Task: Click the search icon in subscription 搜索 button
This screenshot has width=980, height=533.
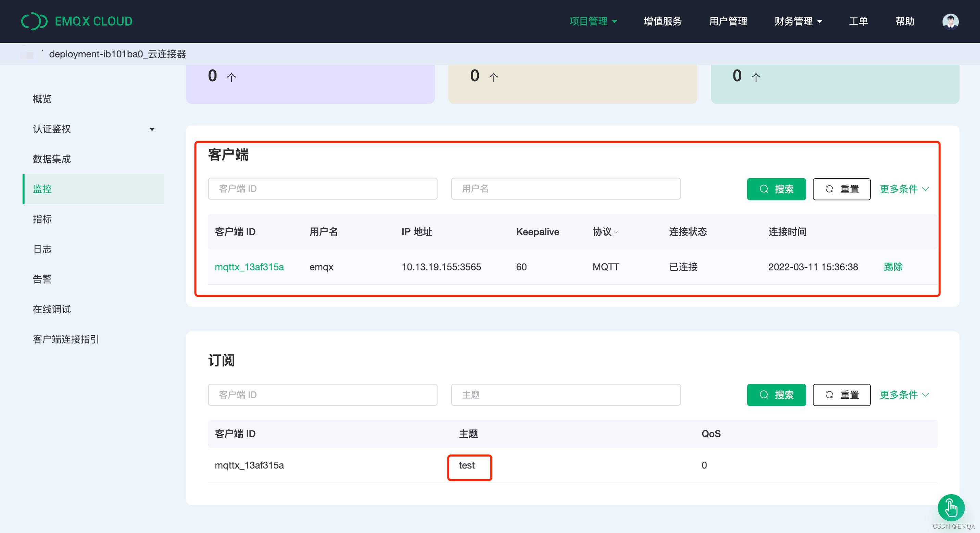Action: tap(764, 395)
